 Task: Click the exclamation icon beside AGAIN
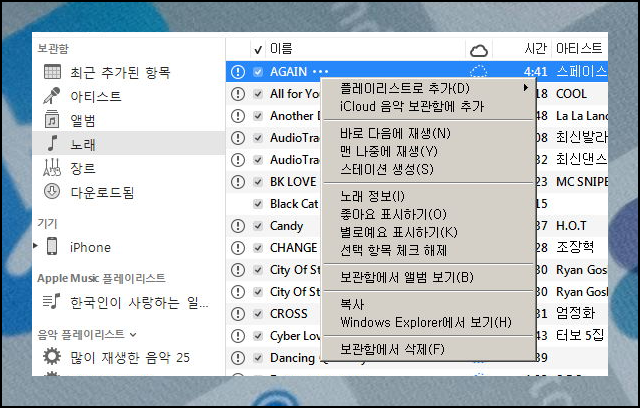click(x=238, y=72)
